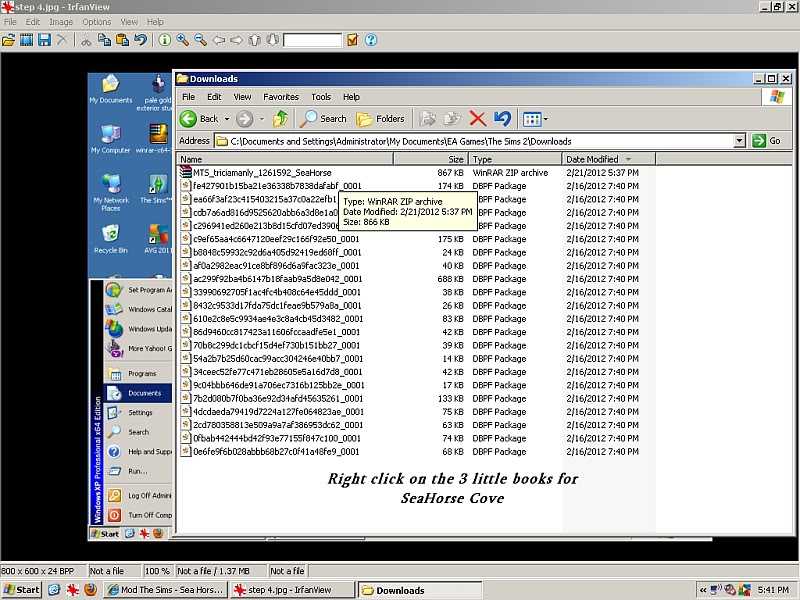Open Tools menu in Downloads window
This screenshot has height=600, width=800.
click(x=321, y=97)
